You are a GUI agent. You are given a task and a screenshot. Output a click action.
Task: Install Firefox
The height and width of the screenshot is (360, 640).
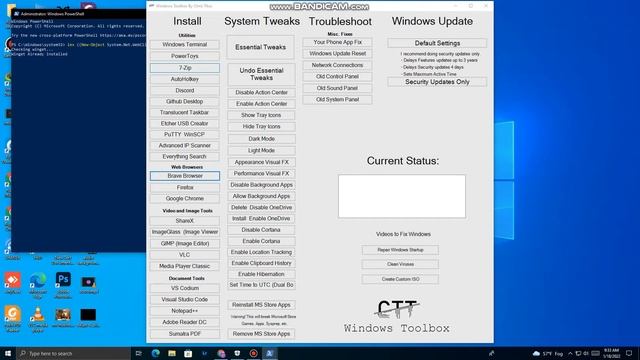click(185, 187)
